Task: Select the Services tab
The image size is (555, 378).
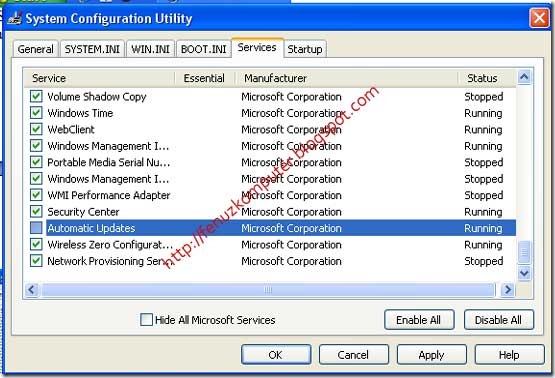Action: pyautogui.click(x=257, y=47)
